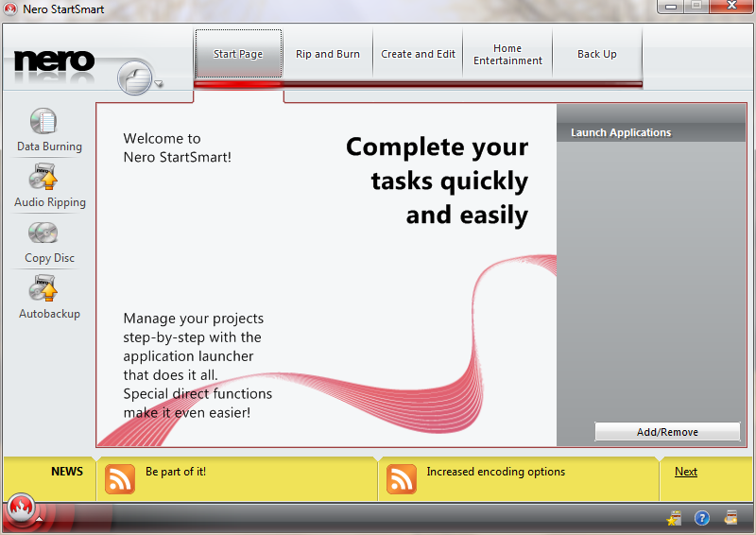Click the starred options icon in bottom bar
Screen dimensions: 756x535
point(674,518)
